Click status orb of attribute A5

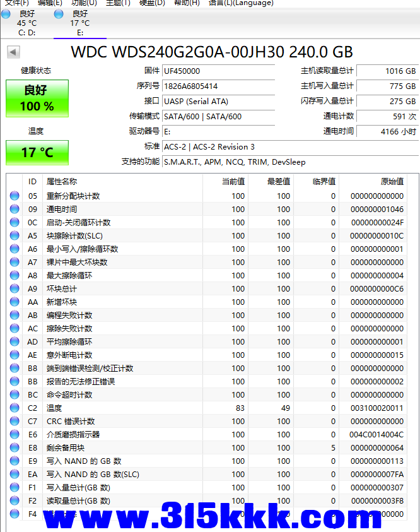pyautogui.click(x=15, y=235)
